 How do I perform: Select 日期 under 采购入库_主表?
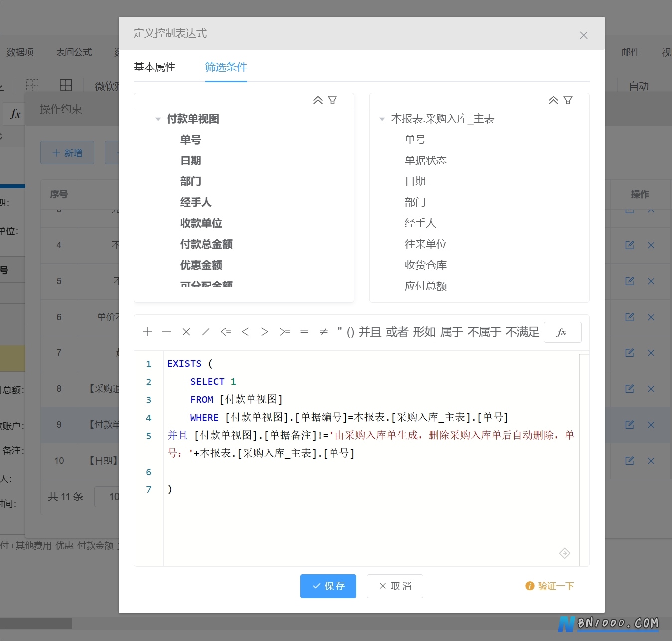(415, 181)
